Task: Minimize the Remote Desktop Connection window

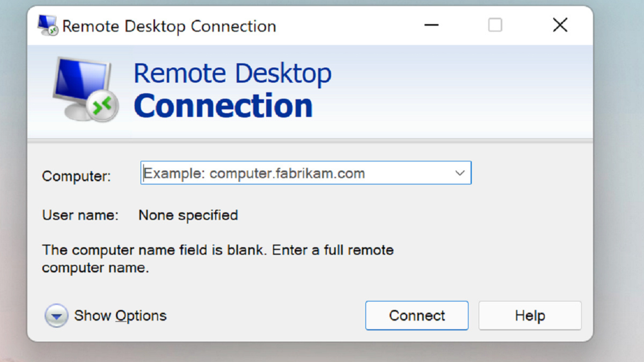Action: pos(431,25)
